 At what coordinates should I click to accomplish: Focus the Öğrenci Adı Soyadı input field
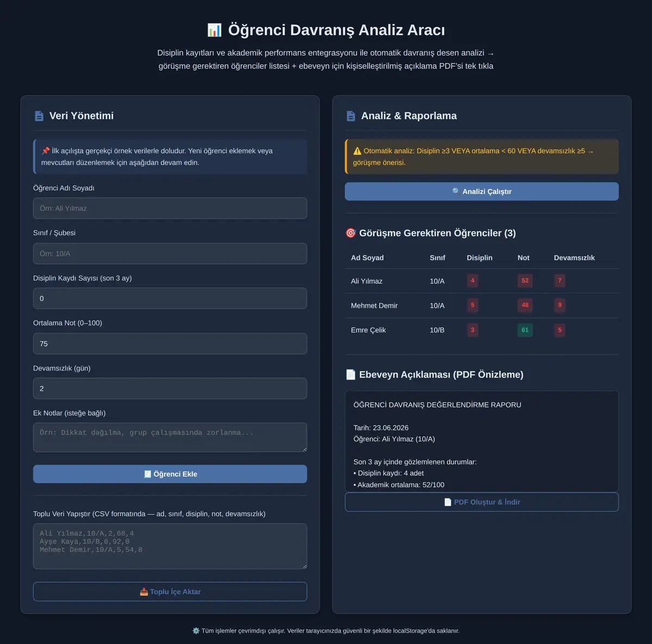point(170,208)
